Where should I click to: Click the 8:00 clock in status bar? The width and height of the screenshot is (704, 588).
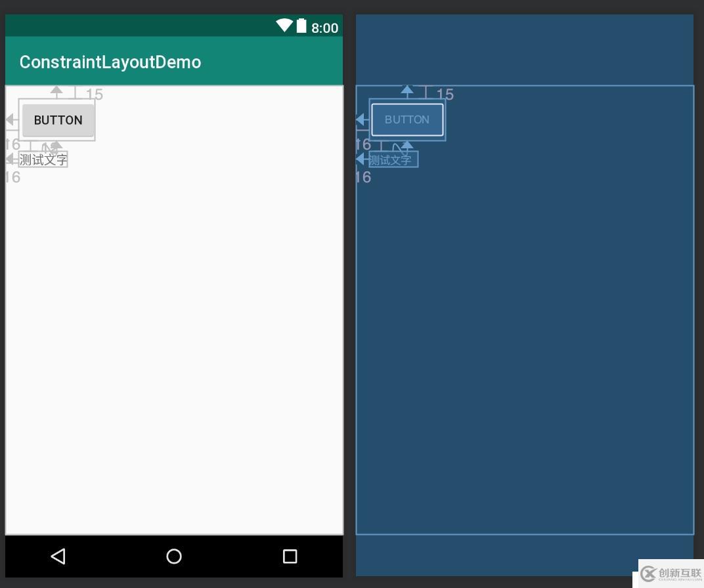click(x=324, y=28)
